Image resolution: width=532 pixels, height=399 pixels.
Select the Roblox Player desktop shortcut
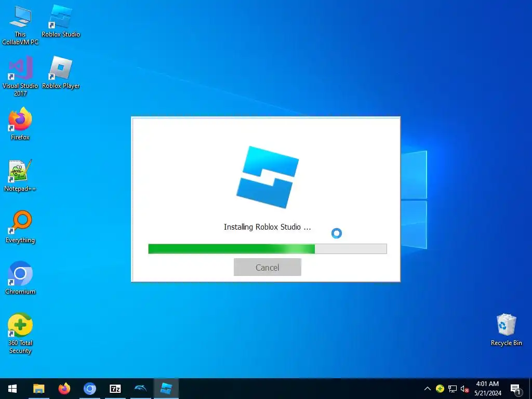[x=61, y=73]
